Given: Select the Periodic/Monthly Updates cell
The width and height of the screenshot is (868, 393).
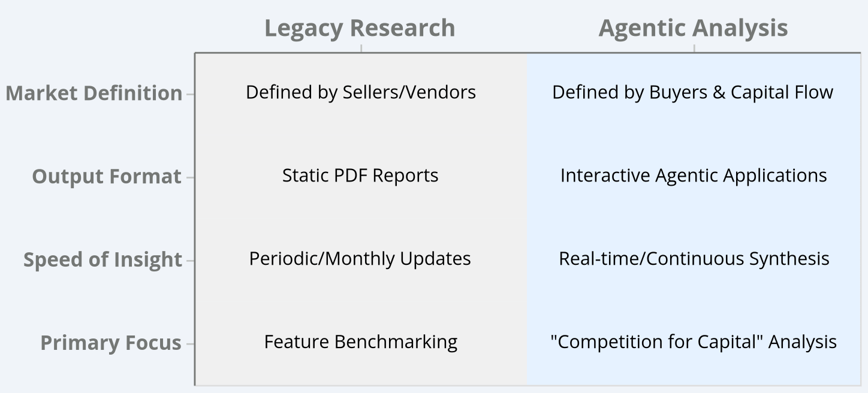Looking at the screenshot, I should (x=360, y=259).
